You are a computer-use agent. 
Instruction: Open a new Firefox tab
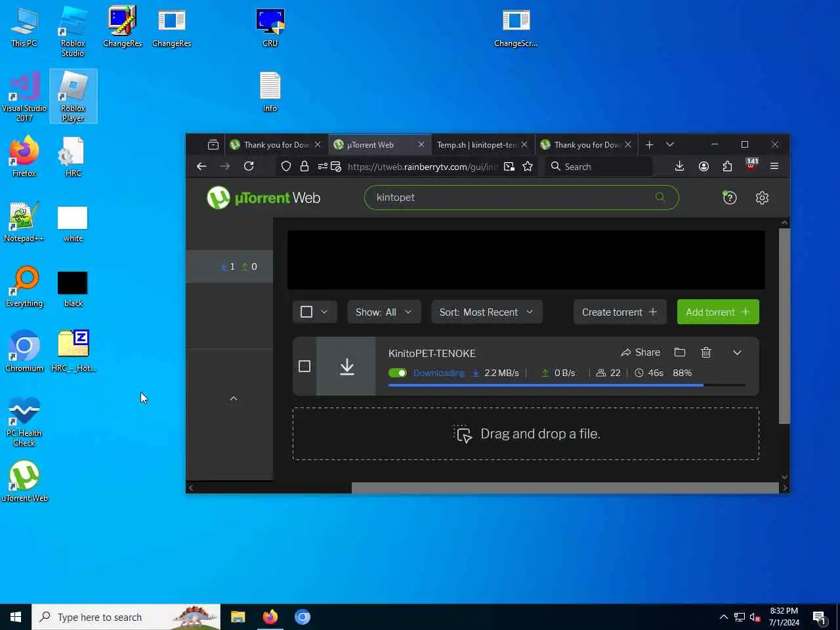[x=649, y=144]
